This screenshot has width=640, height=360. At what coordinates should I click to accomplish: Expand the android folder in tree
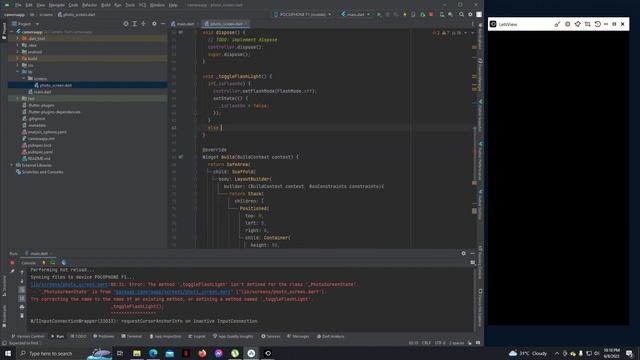[18, 52]
